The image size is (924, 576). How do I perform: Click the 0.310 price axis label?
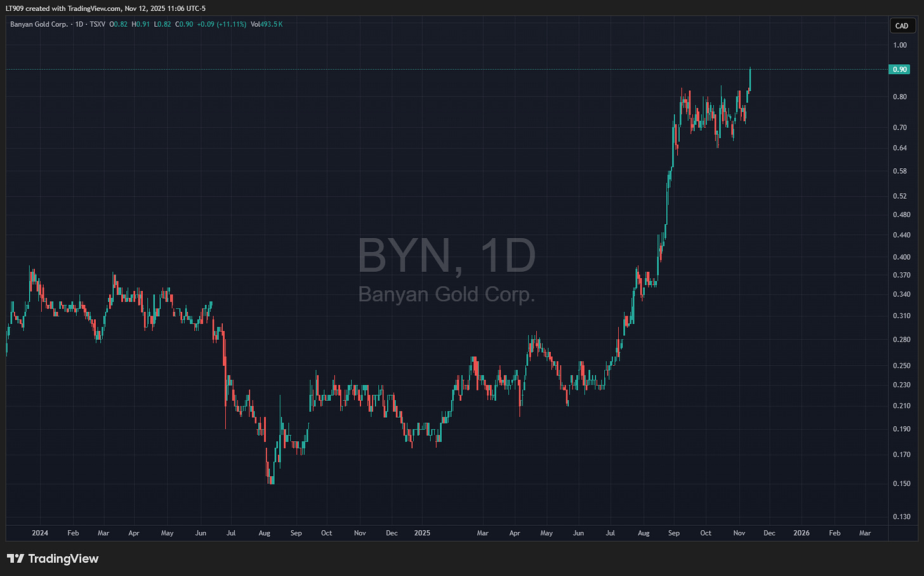click(901, 316)
